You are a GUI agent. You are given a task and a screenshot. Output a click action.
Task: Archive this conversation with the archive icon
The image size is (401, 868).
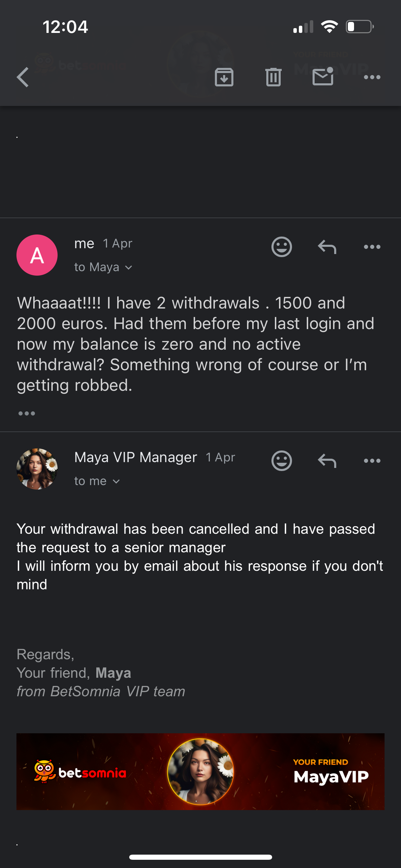(x=224, y=77)
